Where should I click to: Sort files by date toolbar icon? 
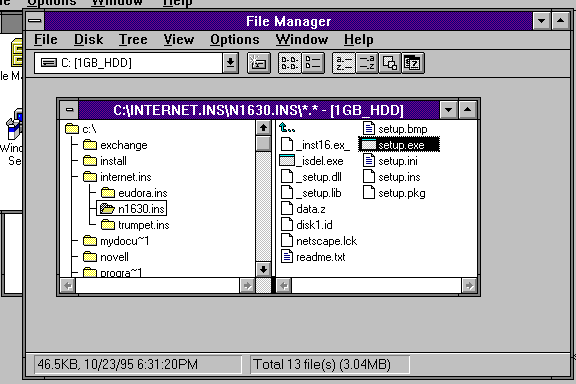coord(413,63)
